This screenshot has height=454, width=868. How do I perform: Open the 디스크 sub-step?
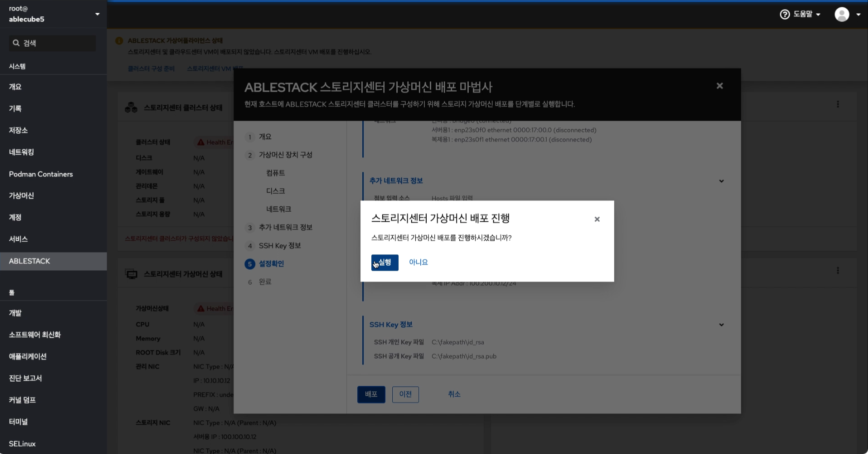pos(275,191)
